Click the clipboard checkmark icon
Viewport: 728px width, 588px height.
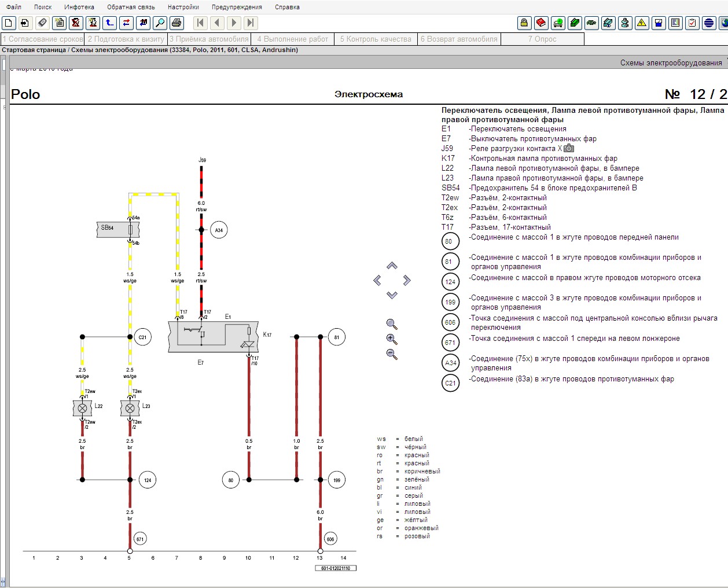[692, 23]
